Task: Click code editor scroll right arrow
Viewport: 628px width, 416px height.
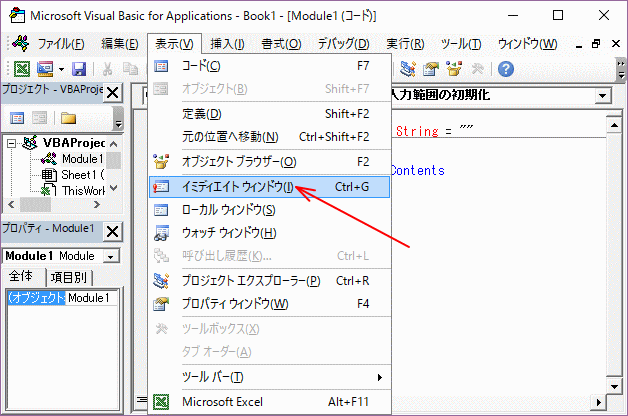Action: coord(599,402)
